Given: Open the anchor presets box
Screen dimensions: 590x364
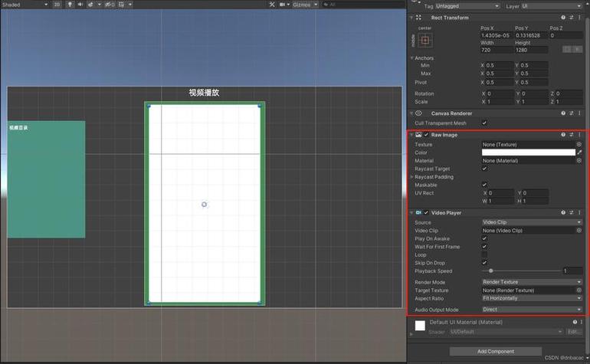Looking at the screenshot, I should coord(425,41).
